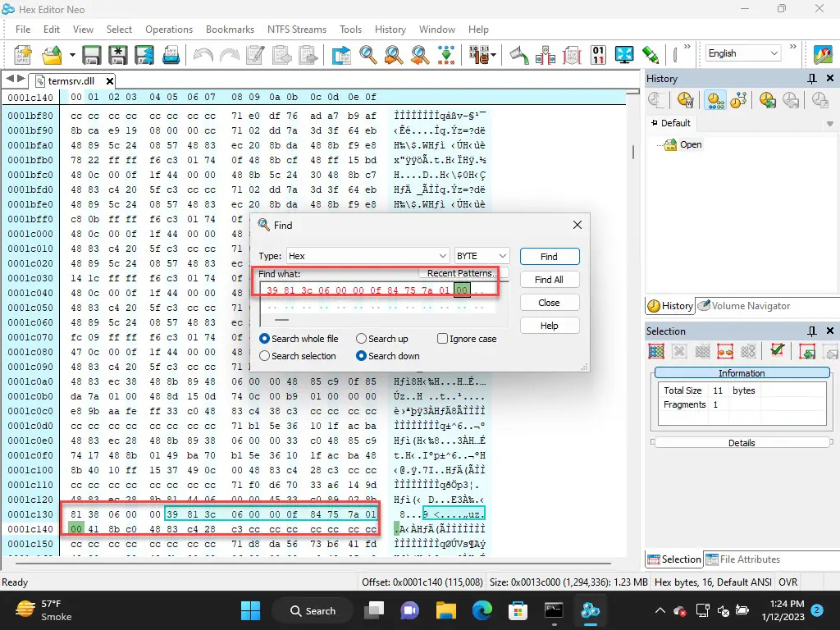Select the Search whole file option
Image resolution: width=840 pixels, height=630 pixels.
tap(265, 339)
